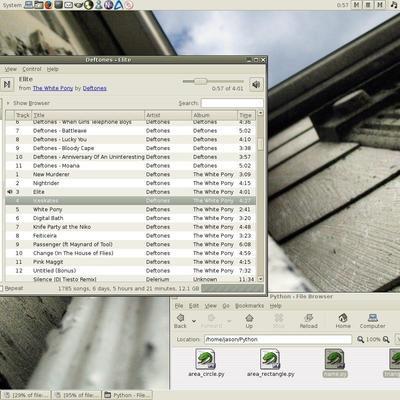This screenshot has width=400, height=400.
Task: Select Passenger (ft Maynard of Tool)
Action: (131, 244)
